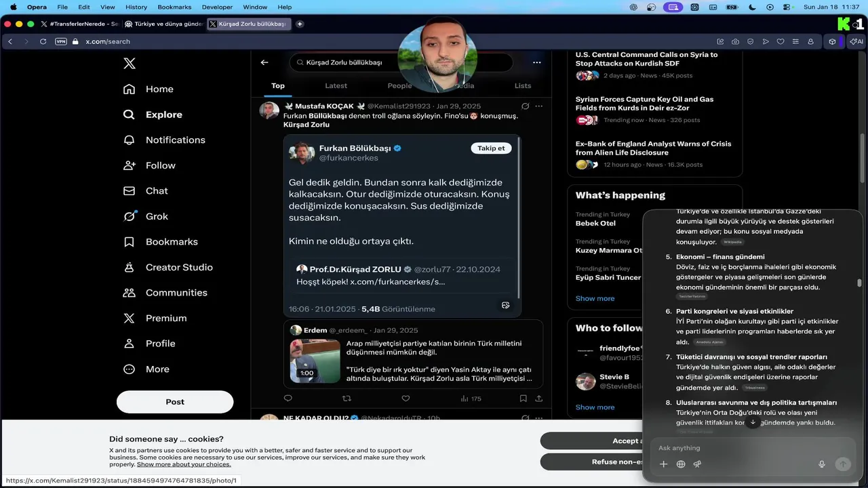Click the ChatGPT icon in the menu bar
Viewport: 868px width, 488px height.
click(633, 7)
